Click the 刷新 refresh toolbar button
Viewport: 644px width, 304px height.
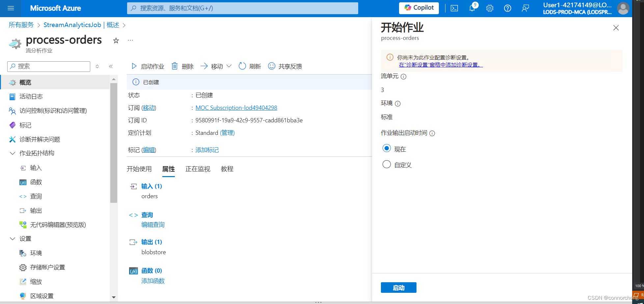tap(250, 66)
